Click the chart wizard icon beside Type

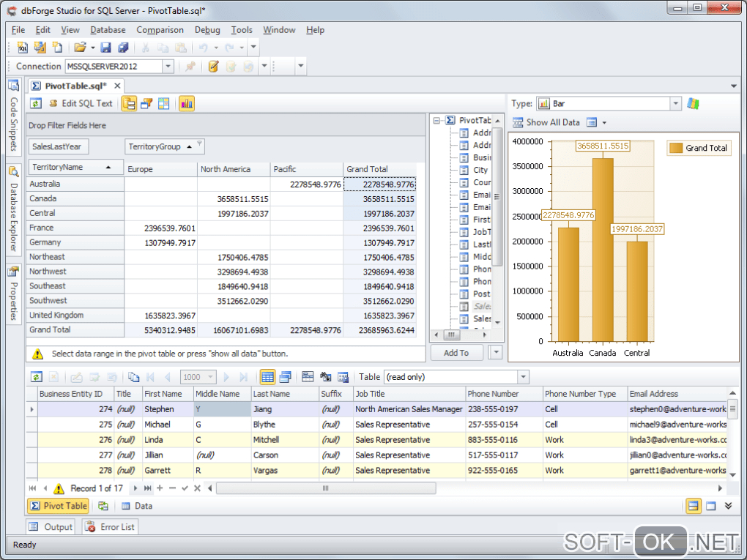pyautogui.click(x=693, y=104)
